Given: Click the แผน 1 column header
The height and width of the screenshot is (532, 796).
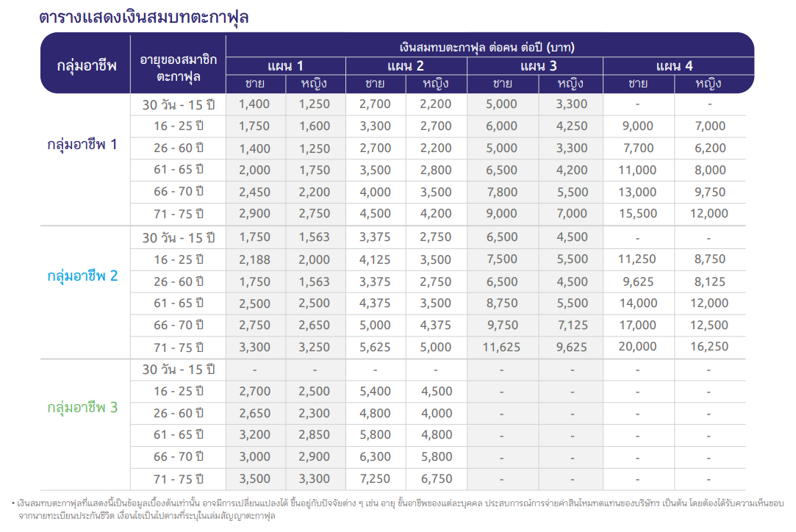Looking at the screenshot, I should pos(285,66).
